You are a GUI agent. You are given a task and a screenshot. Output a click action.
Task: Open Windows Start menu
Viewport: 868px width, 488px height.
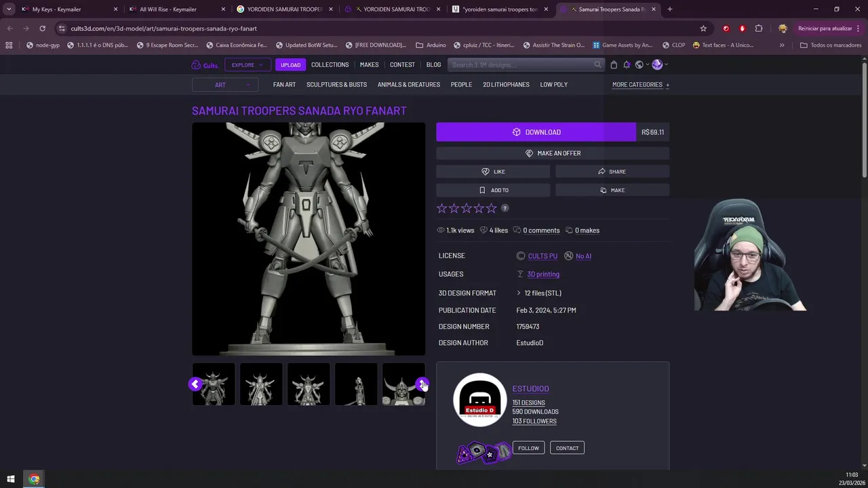point(10,479)
